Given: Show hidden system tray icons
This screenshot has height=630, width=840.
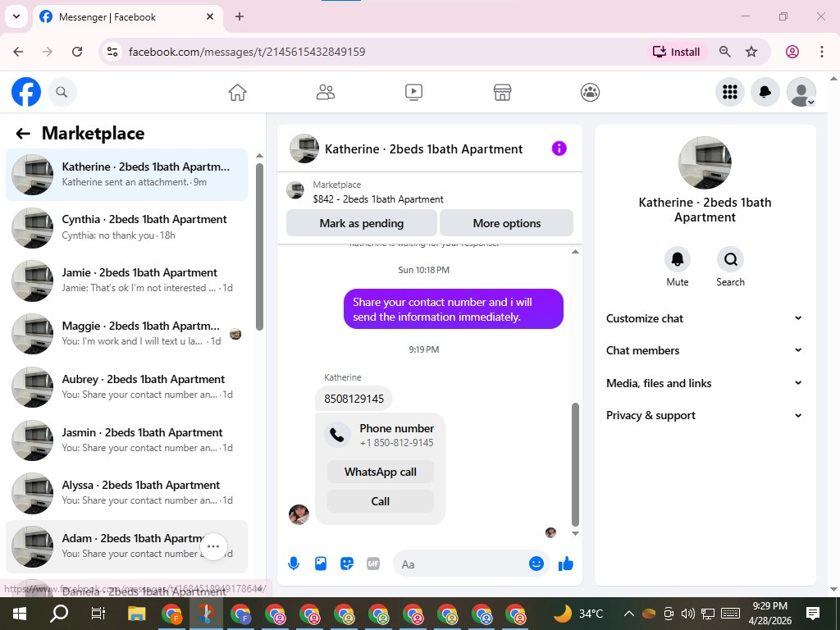Looking at the screenshot, I should (x=629, y=614).
